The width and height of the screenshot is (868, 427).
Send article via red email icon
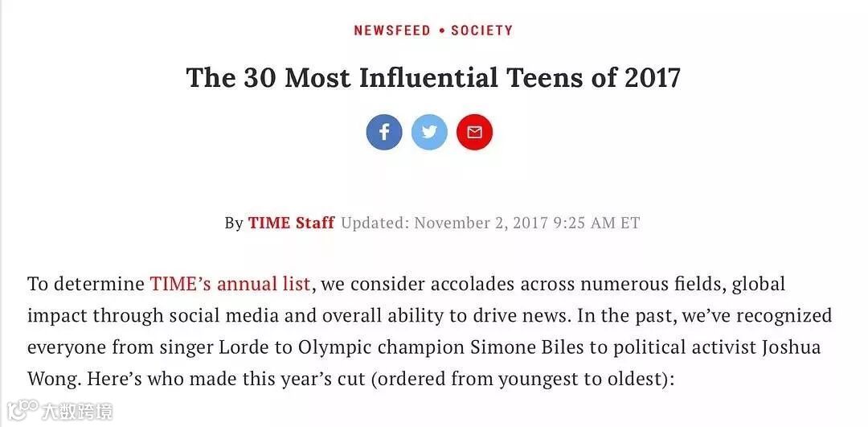(x=474, y=132)
